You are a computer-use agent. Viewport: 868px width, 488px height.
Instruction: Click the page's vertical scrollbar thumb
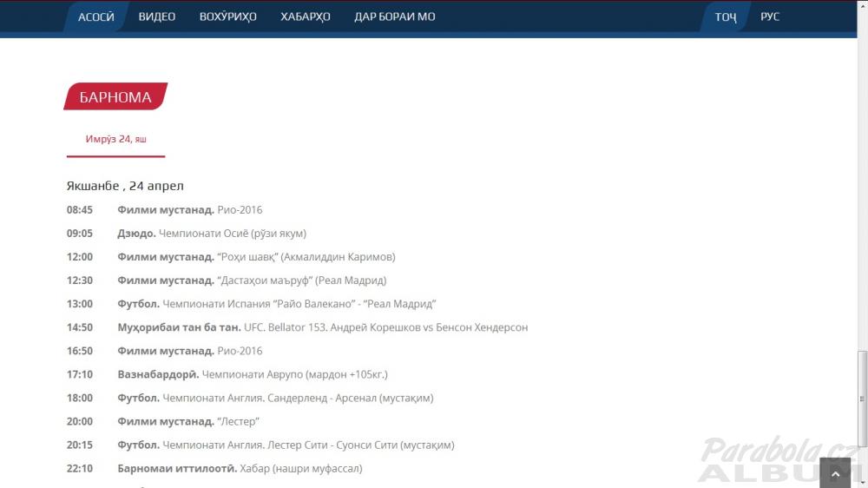pyautogui.click(x=862, y=399)
